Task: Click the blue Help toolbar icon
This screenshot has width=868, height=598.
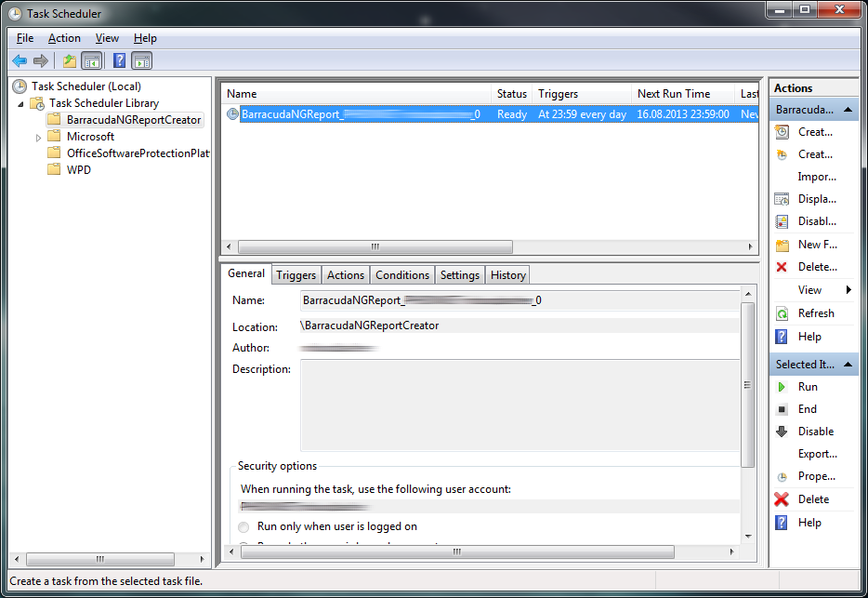Action: pos(119,60)
